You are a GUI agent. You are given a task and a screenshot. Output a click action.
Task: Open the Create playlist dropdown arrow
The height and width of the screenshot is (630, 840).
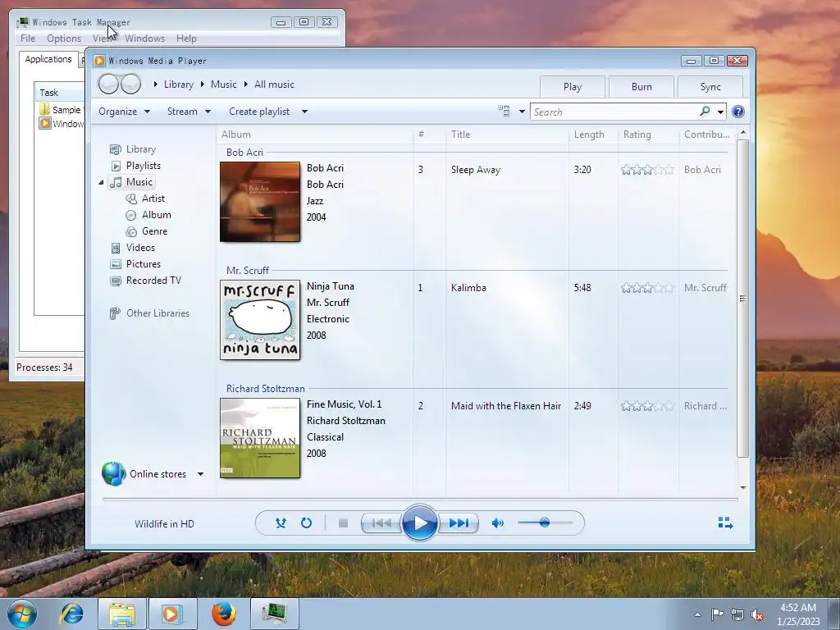click(x=304, y=112)
